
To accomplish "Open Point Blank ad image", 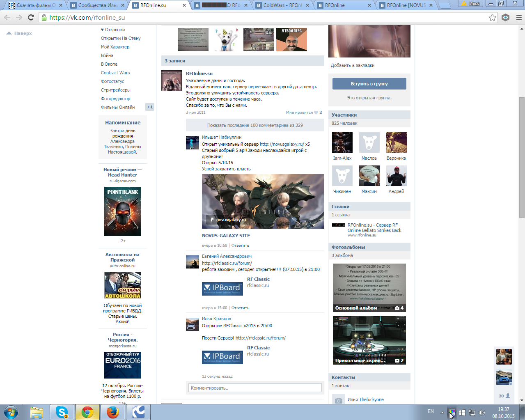I will (x=123, y=211).
